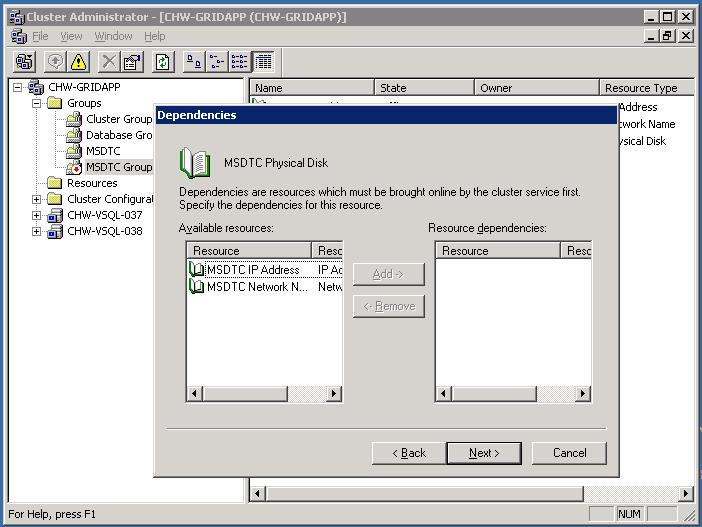Sort by the Name column header
The width and height of the screenshot is (702, 527).
tap(312, 88)
